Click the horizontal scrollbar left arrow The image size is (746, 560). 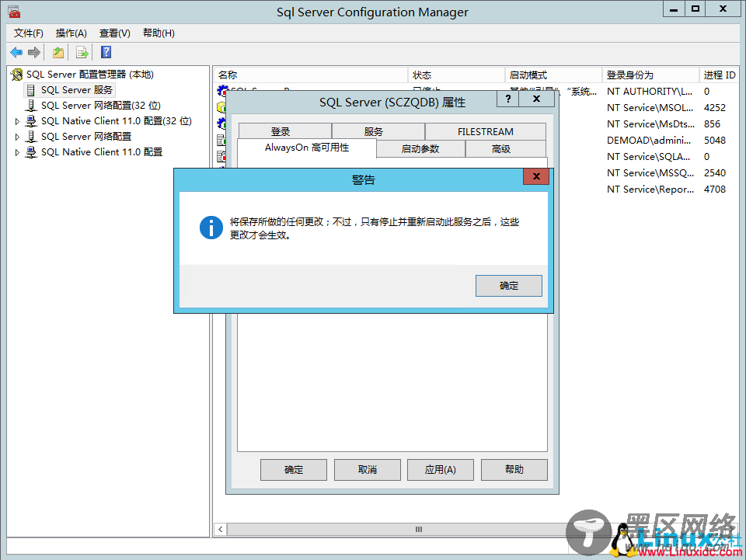click(220, 529)
